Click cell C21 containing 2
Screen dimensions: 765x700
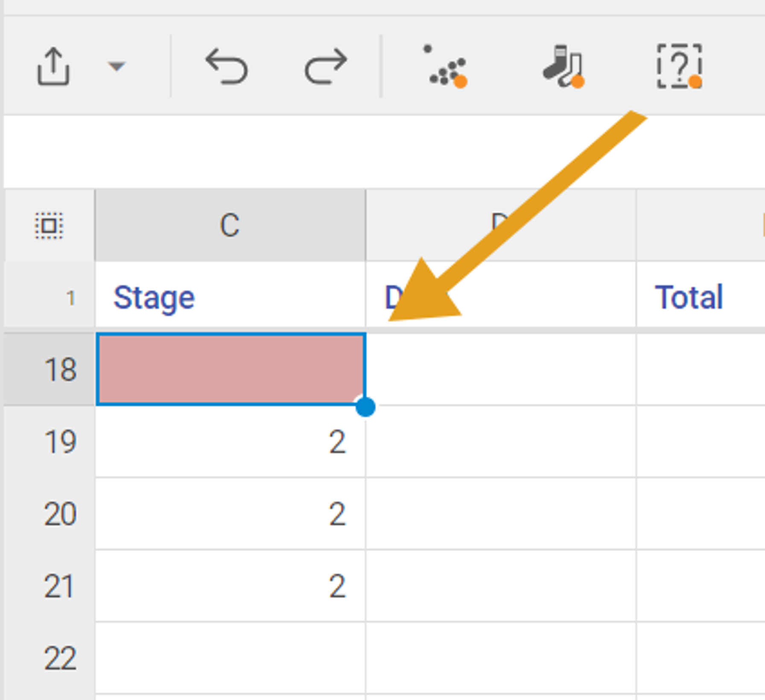click(230, 586)
